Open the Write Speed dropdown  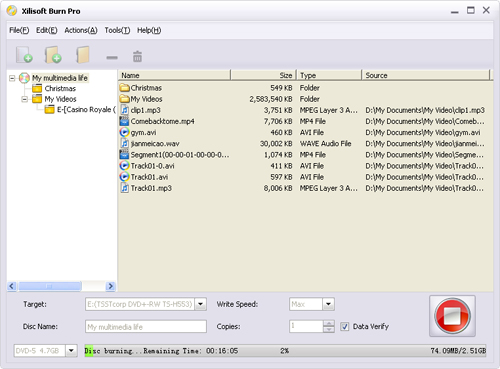[x=328, y=304]
